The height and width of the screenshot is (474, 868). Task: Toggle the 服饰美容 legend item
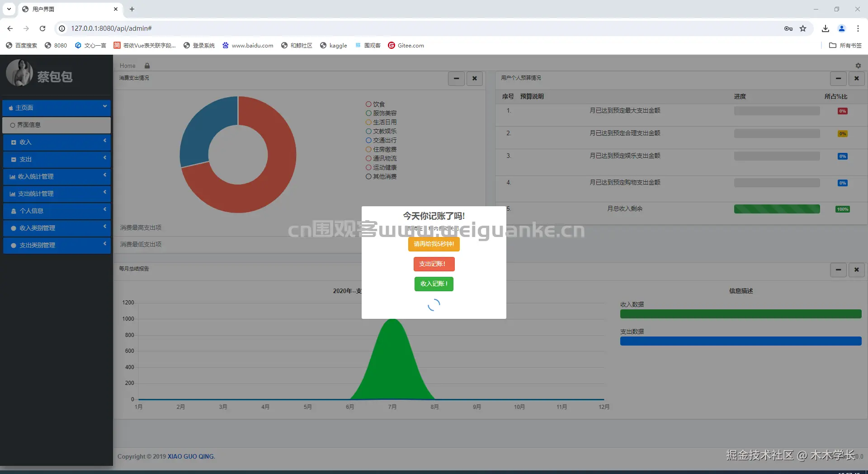click(381, 114)
